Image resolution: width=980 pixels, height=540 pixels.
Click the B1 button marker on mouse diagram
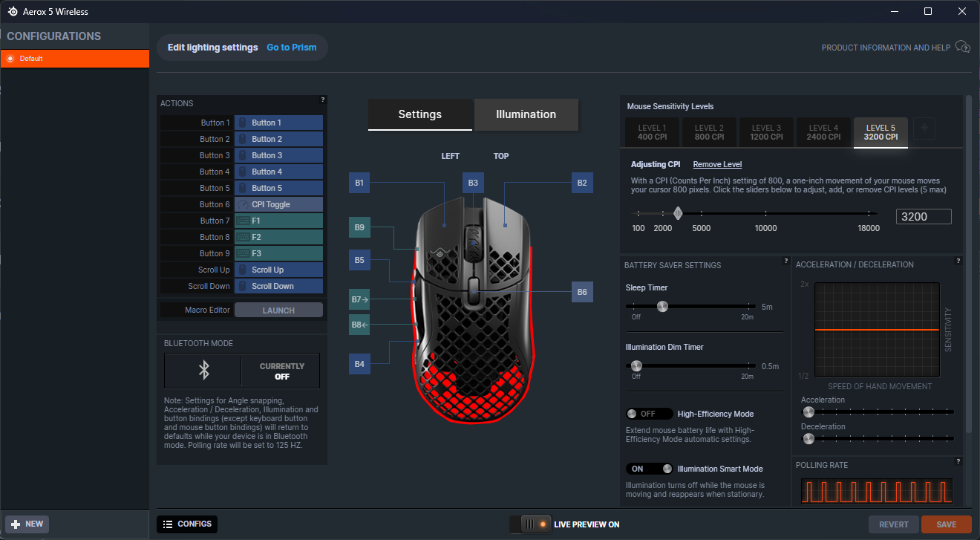359,183
